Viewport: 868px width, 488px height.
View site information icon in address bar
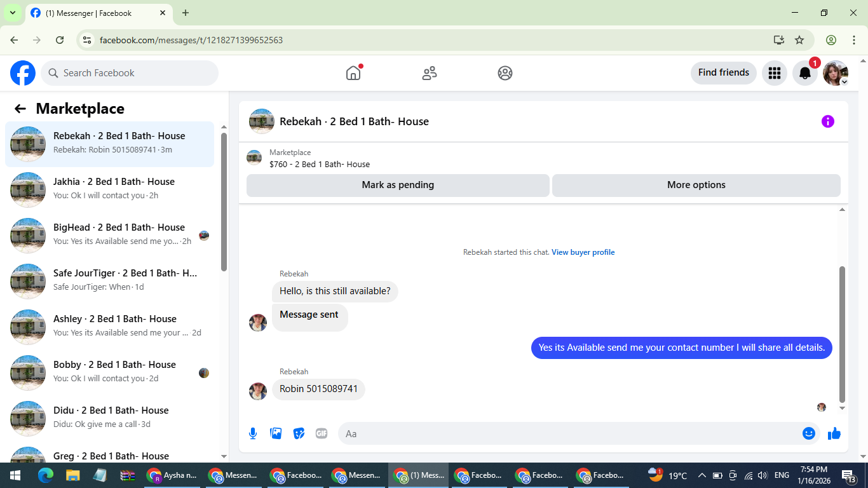(x=88, y=40)
